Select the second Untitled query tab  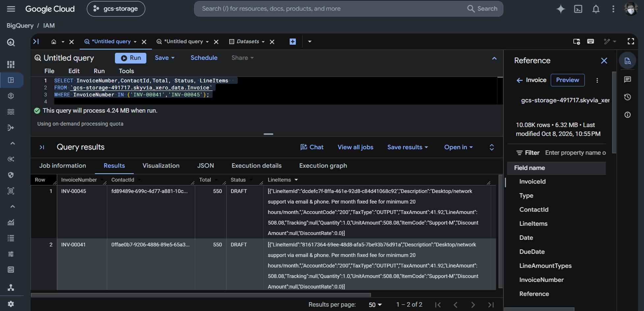183,41
